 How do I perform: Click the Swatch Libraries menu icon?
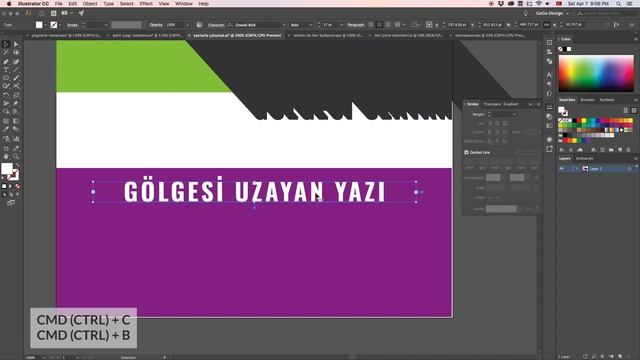[x=562, y=150]
